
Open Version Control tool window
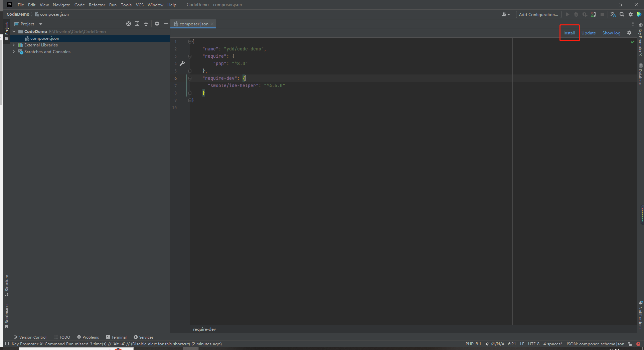[30, 337]
